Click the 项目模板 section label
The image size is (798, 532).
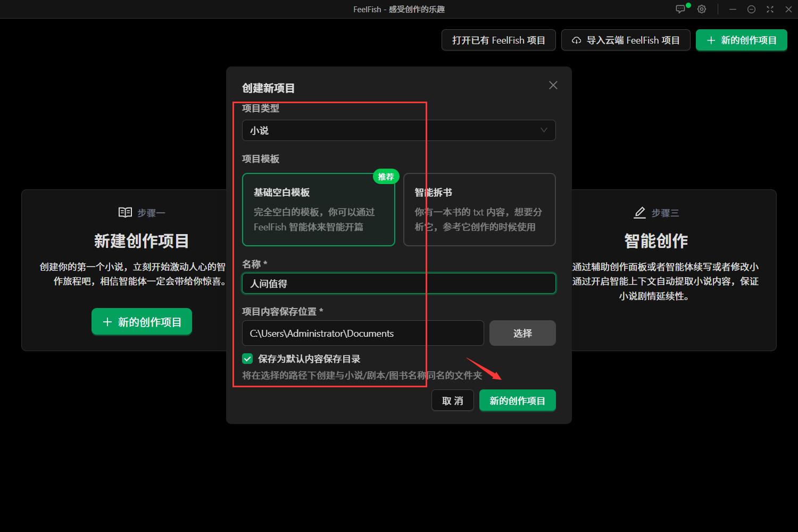point(261,159)
